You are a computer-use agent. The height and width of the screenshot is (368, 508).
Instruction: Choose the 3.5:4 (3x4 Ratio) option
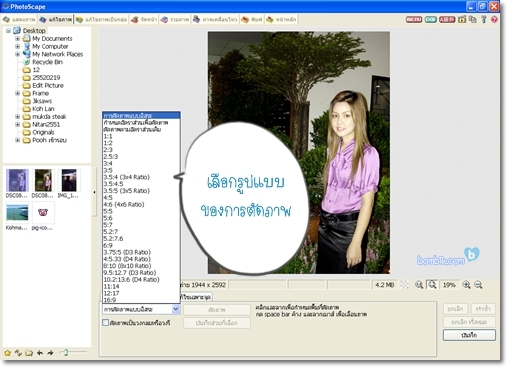[x=141, y=177]
